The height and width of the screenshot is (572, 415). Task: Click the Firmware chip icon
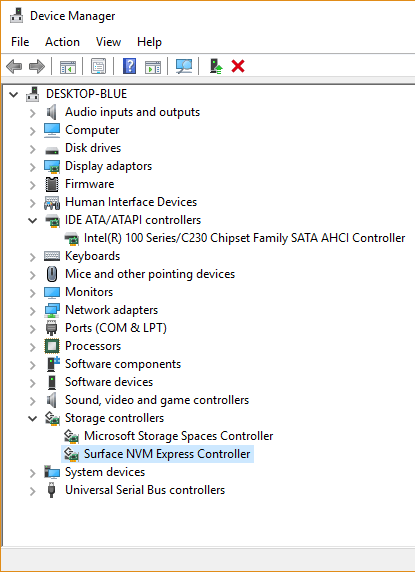52,184
